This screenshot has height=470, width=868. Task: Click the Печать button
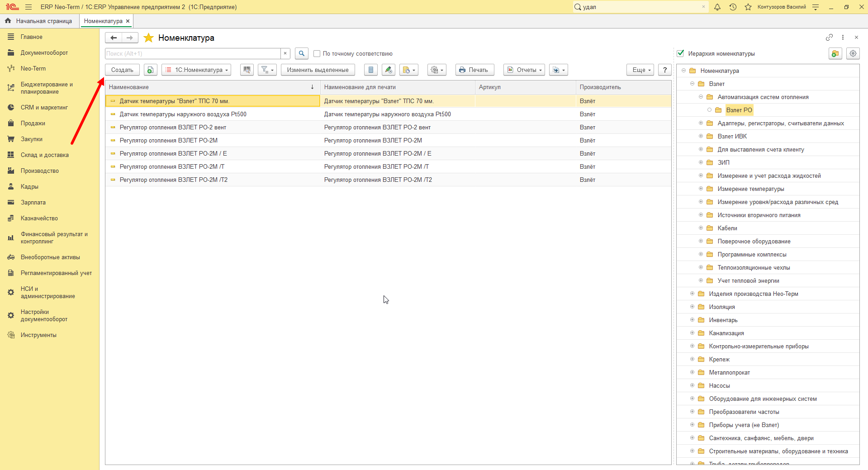[475, 70]
